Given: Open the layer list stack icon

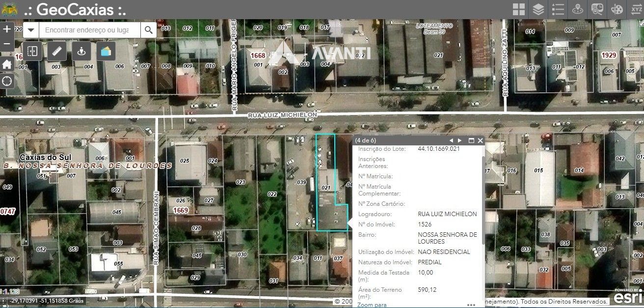Looking at the screenshot, I should point(538,9).
